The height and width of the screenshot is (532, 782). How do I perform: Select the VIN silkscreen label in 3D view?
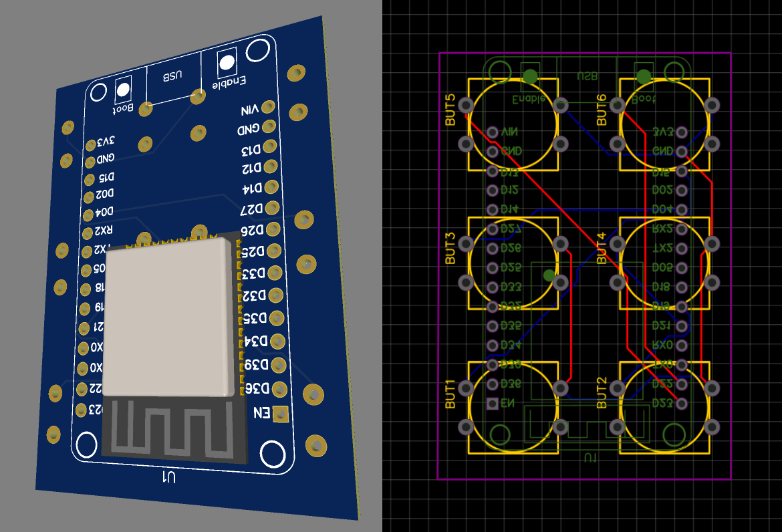[250, 110]
